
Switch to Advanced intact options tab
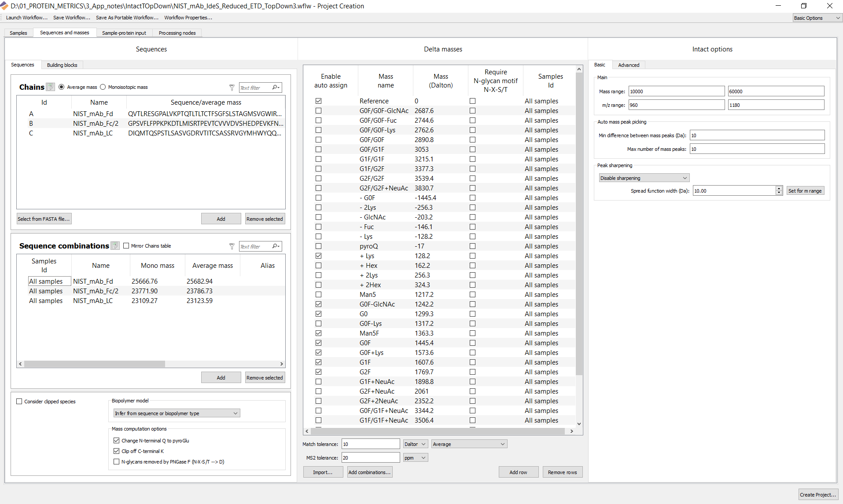tap(629, 65)
